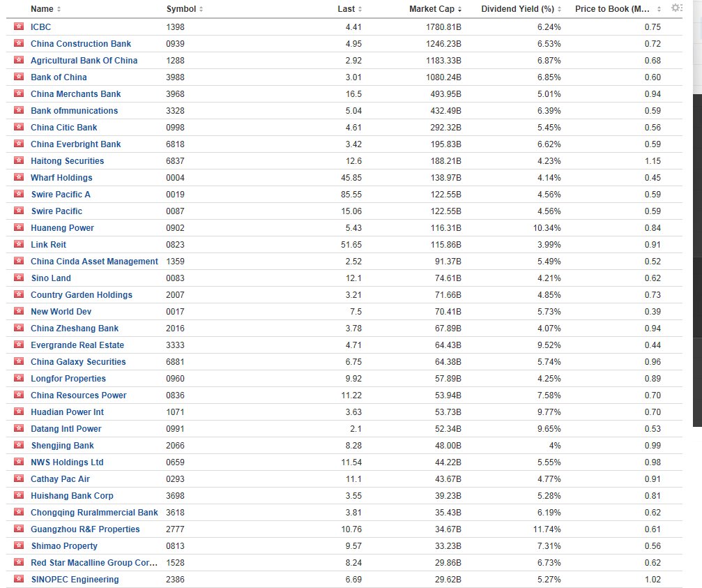Click the flag icon next to Huadian Power Int
Image resolution: width=702 pixels, height=588 pixels.
tap(19, 412)
